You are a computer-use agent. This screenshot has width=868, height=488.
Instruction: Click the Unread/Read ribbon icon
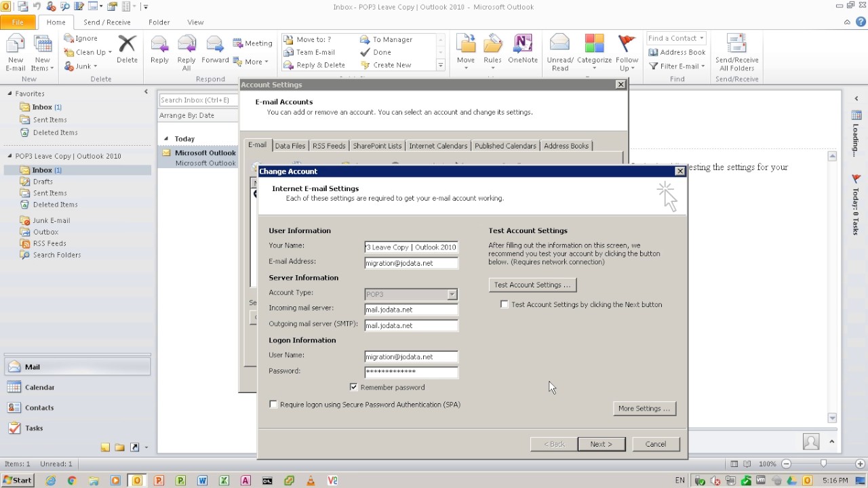click(x=560, y=53)
